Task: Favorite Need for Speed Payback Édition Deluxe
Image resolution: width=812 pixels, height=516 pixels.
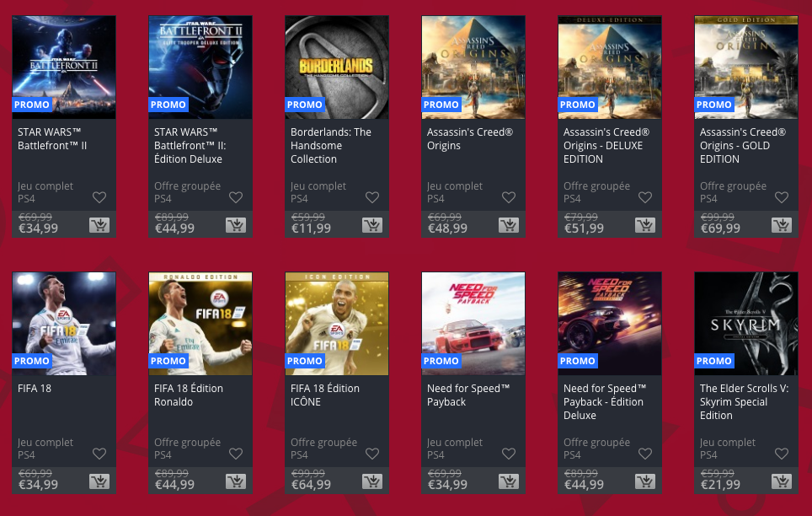Action: 644,454
